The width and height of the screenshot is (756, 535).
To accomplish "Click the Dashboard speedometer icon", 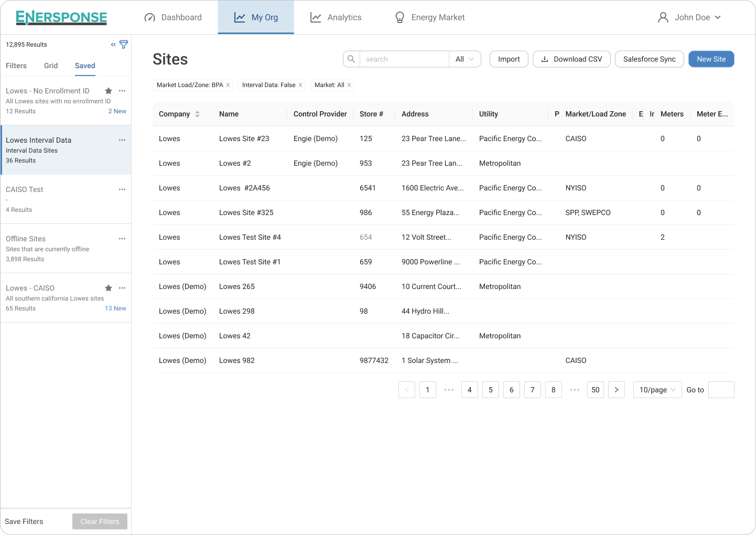I will tap(150, 17).
